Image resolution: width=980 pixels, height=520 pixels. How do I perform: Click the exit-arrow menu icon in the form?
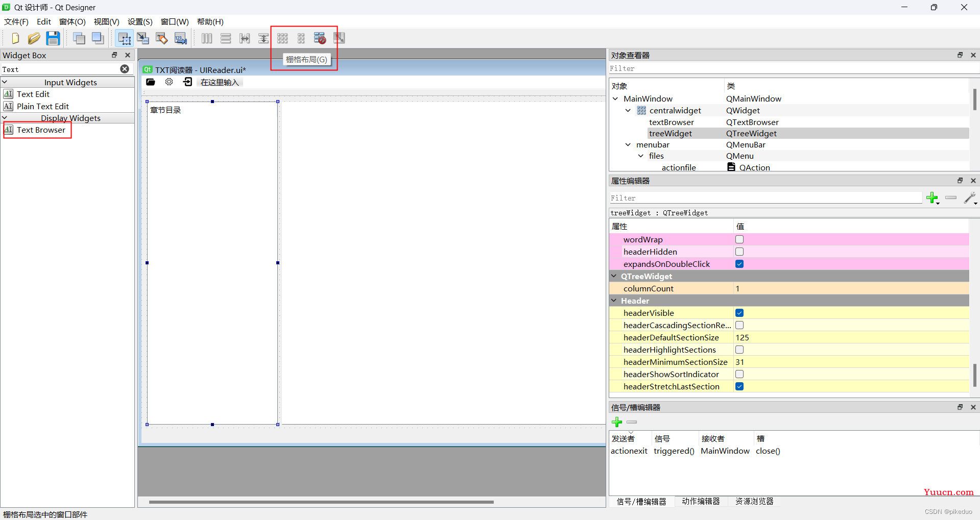coord(188,82)
